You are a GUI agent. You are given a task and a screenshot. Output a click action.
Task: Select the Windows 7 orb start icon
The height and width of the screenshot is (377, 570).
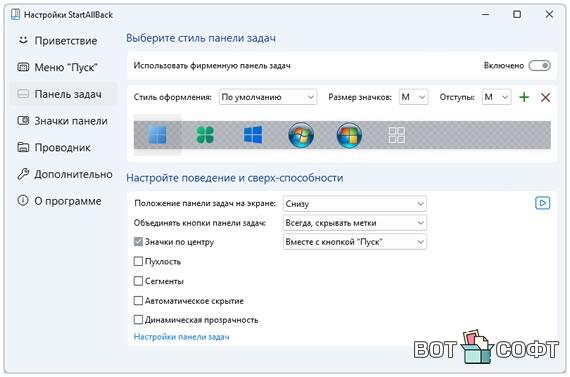point(301,135)
